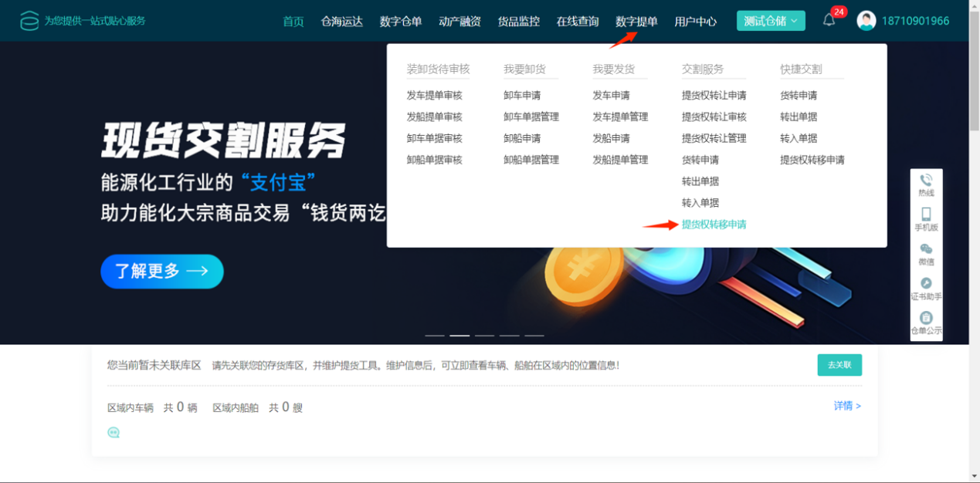Click the site logo at top left
Image resolution: width=980 pixels, height=483 pixels.
[x=29, y=21]
